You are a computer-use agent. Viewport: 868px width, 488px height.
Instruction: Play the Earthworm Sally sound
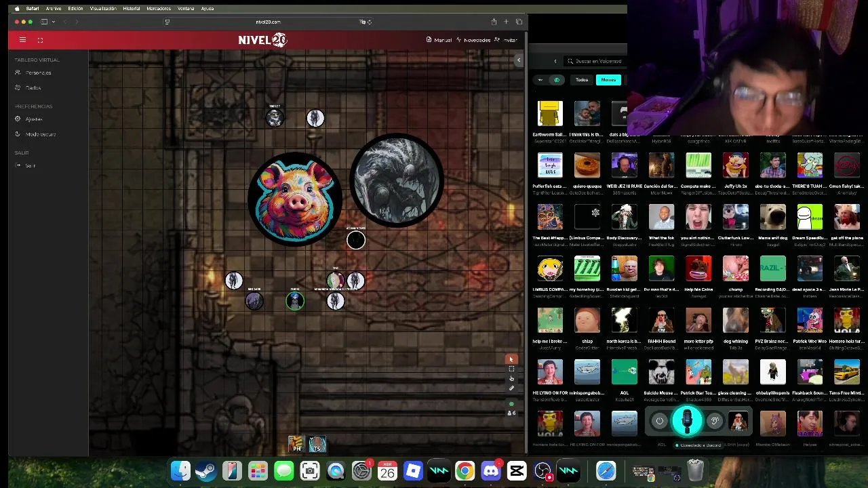pyautogui.click(x=550, y=114)
